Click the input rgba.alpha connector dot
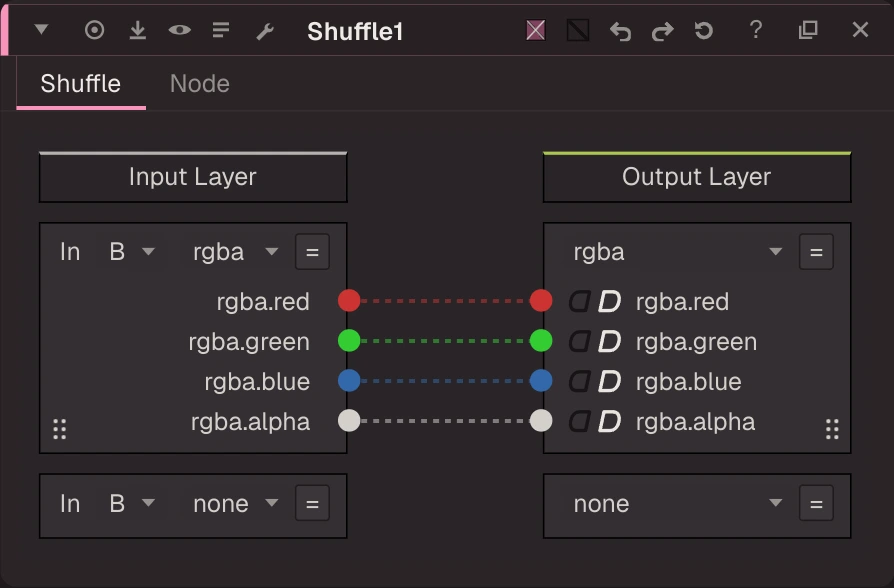Viewport: 894px width, 588px height. [x=349, y=420]
